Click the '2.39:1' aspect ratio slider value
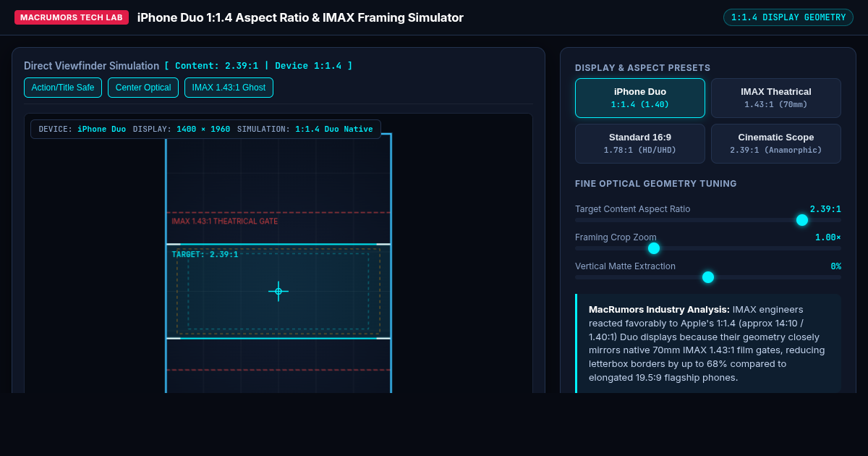This screenshot has height=456, width=868. click(825, 209)
